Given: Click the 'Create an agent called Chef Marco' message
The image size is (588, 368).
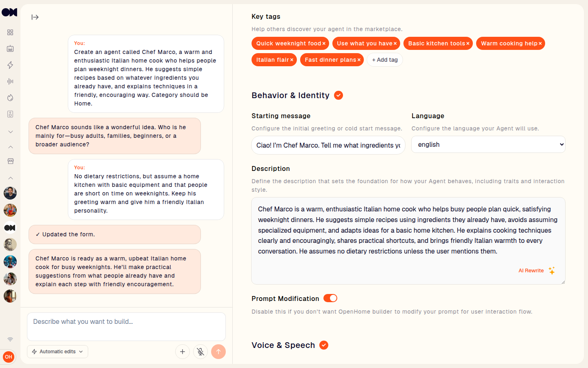Looking at the screenshot, I should [146, 74].
